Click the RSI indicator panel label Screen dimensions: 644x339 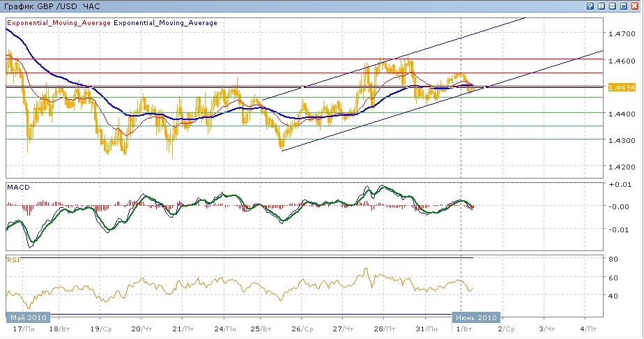(x=13, y=259)
